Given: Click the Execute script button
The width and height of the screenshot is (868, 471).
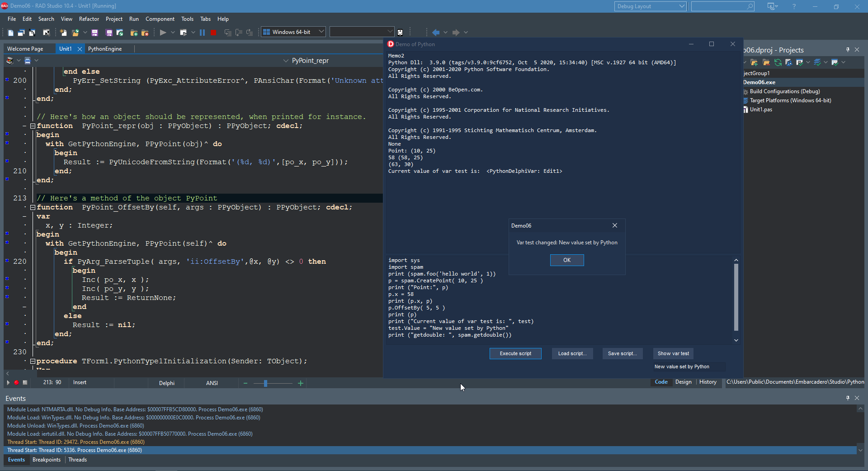Looking at the screenshot, I should pyautogui.click(x=515, y=353).
